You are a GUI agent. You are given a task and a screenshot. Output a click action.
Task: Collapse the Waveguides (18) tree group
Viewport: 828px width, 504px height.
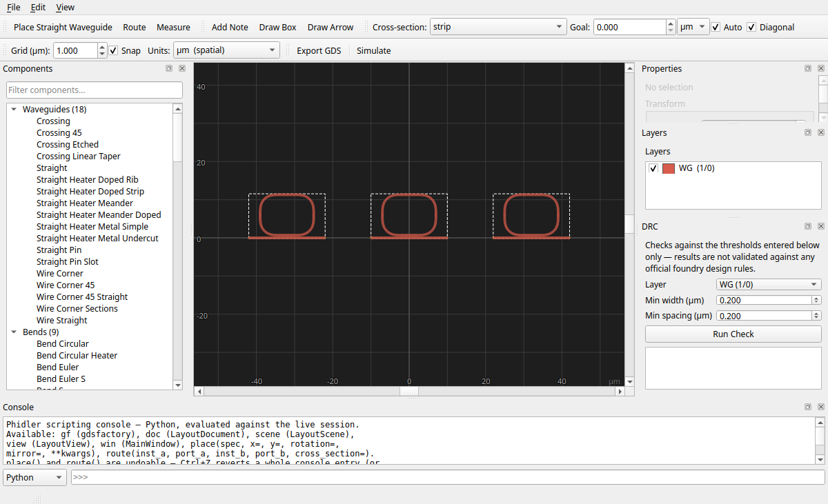[x=14, y=110]
